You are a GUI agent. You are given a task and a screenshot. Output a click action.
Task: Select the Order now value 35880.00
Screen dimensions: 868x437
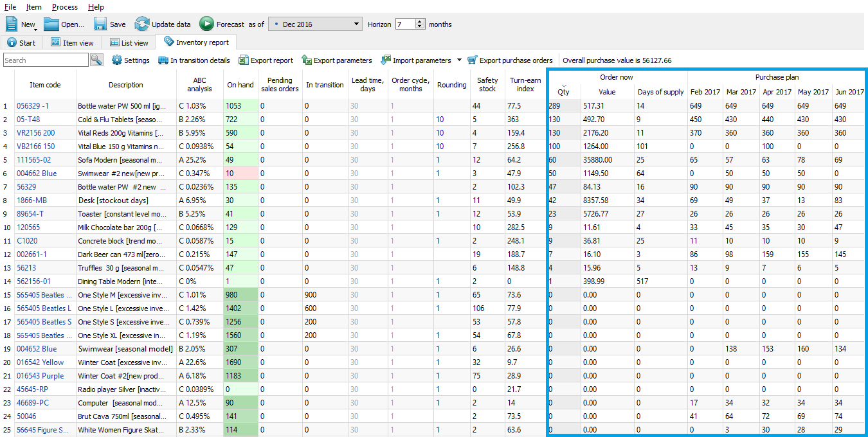pyautogui.click(x=608, y=160)
